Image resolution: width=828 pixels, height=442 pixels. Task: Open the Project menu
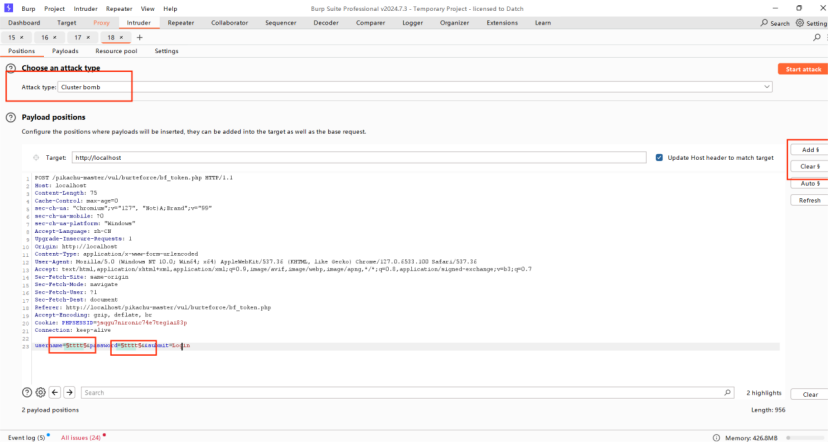[54, 8]
